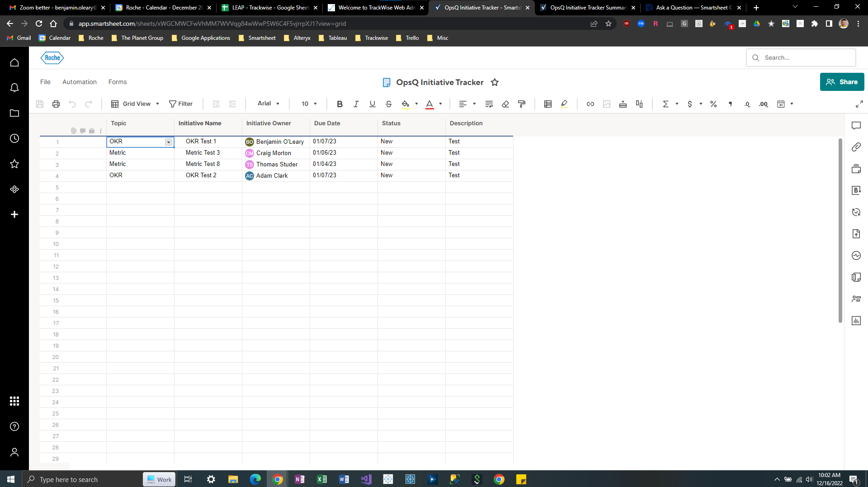
Task: Expand the Topic dropdown in row 1
Action: [x=168, y=142]
